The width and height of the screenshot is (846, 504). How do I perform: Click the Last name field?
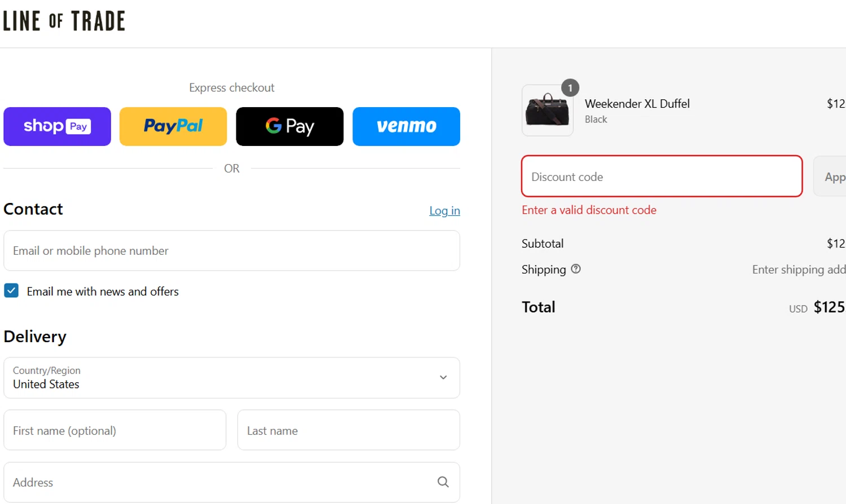pos(349,430)
